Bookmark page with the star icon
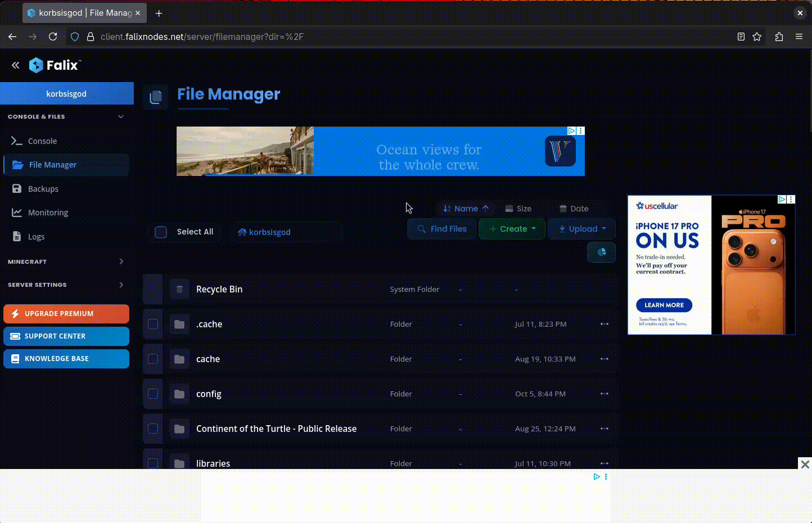 point(757,37)
